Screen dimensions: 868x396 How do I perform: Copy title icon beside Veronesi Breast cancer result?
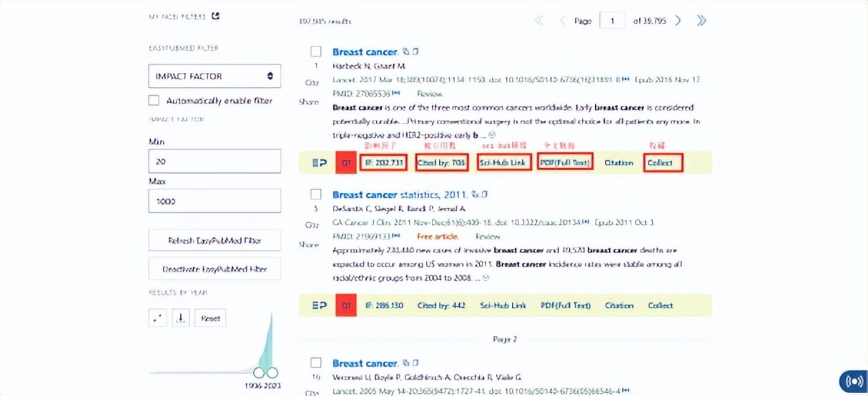click(406, 363)
